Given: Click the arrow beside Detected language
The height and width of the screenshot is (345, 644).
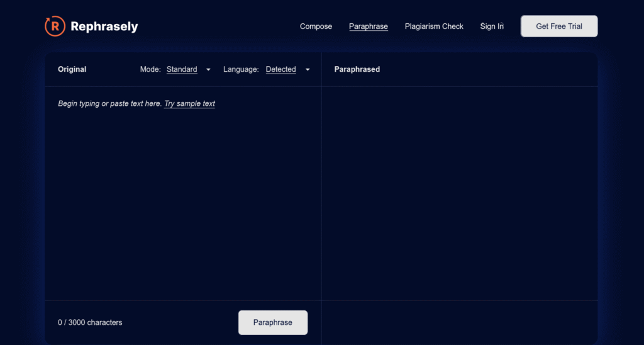Looking at the screenshot, I should pos(308,69).
